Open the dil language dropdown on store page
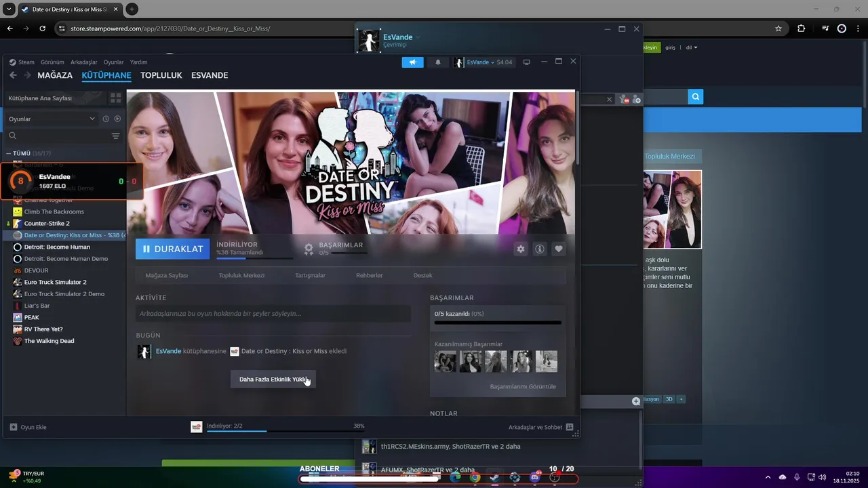868x488 pixels. (691, 47)
